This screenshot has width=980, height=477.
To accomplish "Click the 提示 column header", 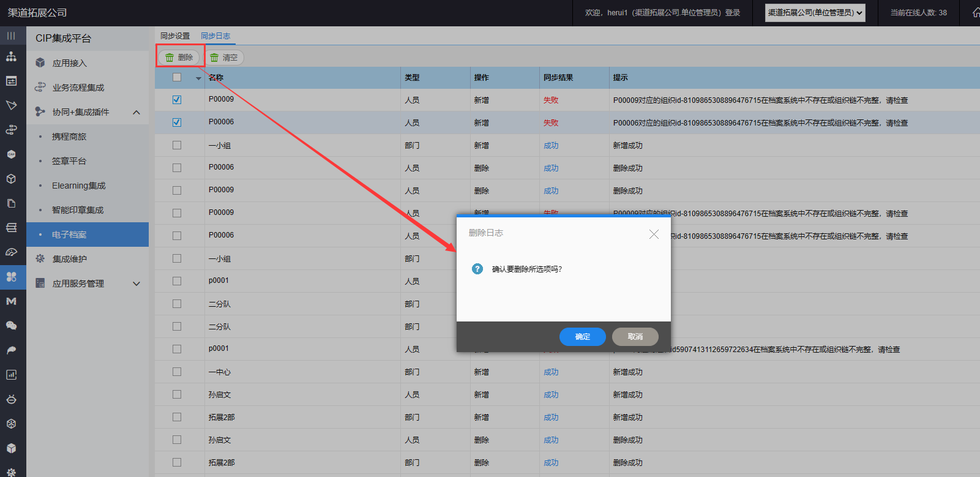I will (621, 78).
